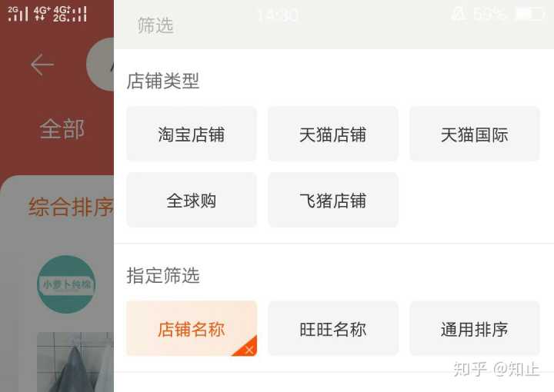This screenshot has height=392, width=554.
Task: Open the product image thumbnail
Action: [75, 362]
